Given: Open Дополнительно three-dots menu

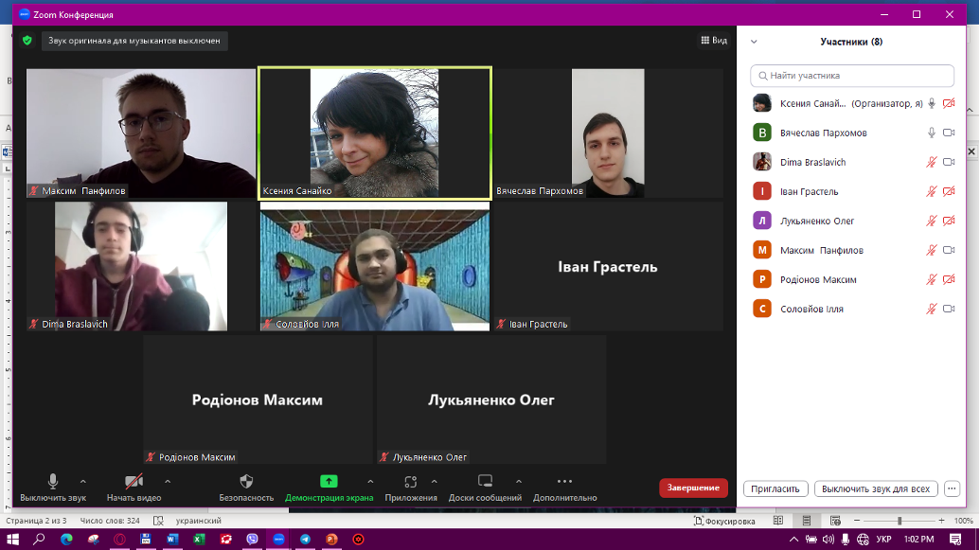Looking at the screenshot, I should 564,481.
